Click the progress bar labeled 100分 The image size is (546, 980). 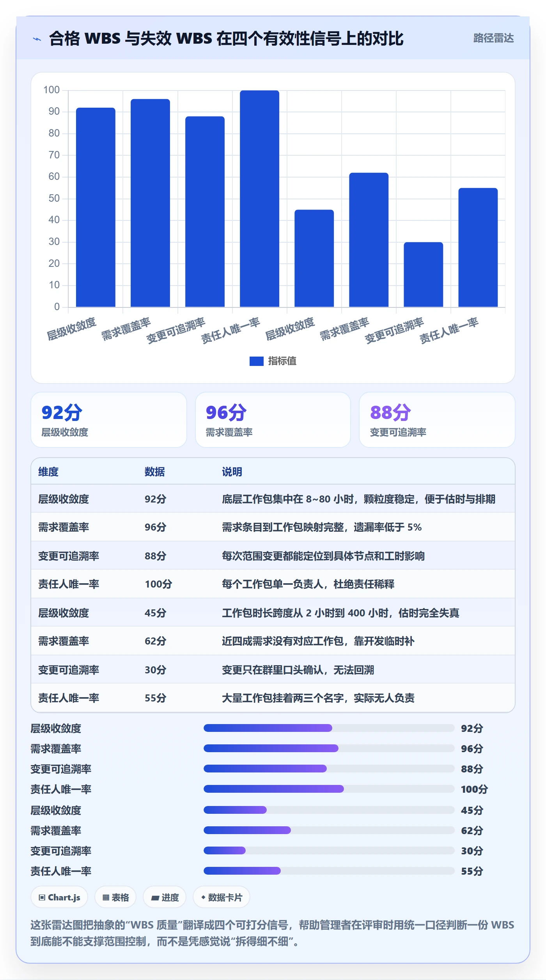(329, 789)
